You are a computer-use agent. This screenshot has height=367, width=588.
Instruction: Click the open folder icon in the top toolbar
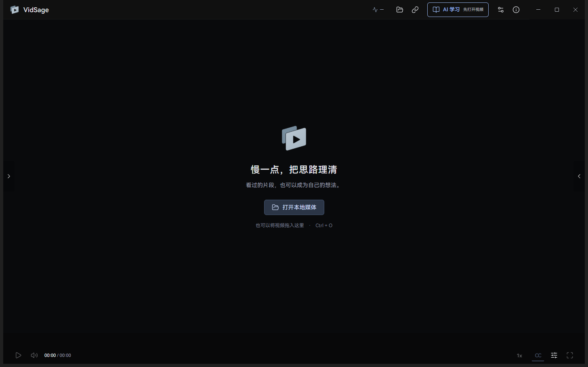400,10
